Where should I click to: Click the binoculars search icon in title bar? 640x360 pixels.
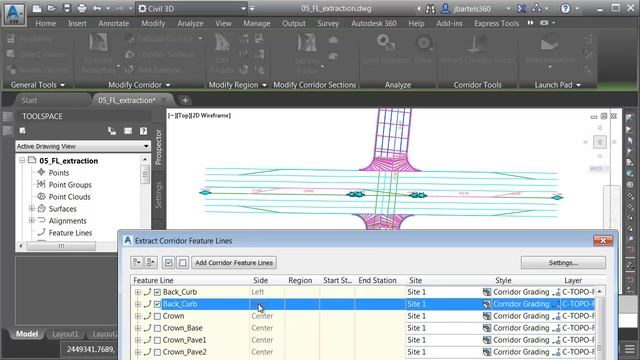[430, 9]
